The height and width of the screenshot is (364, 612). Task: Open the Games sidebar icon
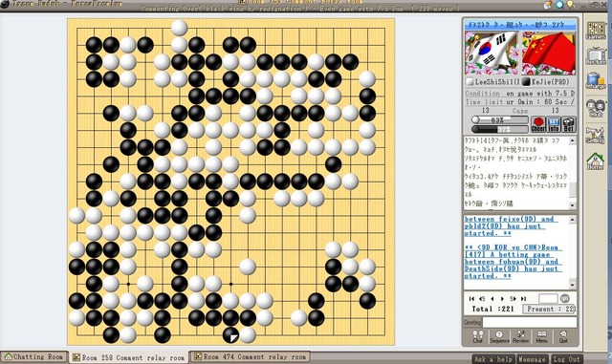point(596,30)
